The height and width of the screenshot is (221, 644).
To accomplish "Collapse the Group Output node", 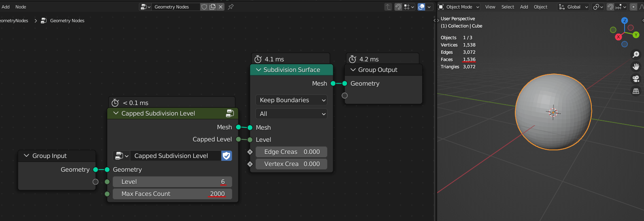I will click(353, 70).
